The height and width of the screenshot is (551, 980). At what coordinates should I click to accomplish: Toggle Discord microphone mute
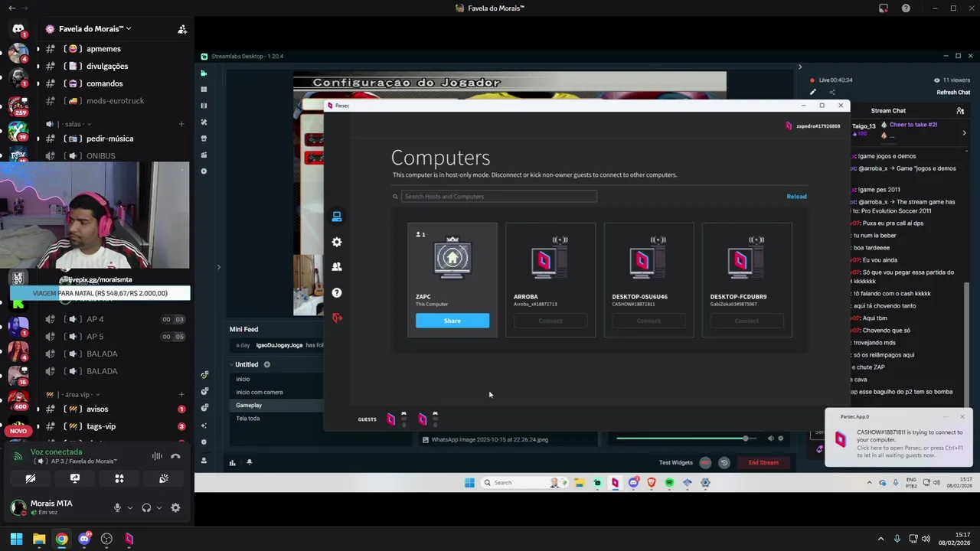point(117,508)
